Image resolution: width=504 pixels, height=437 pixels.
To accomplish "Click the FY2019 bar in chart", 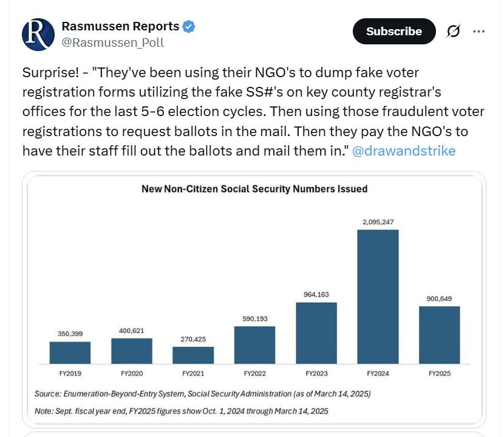I will click(x=70, y=353).
